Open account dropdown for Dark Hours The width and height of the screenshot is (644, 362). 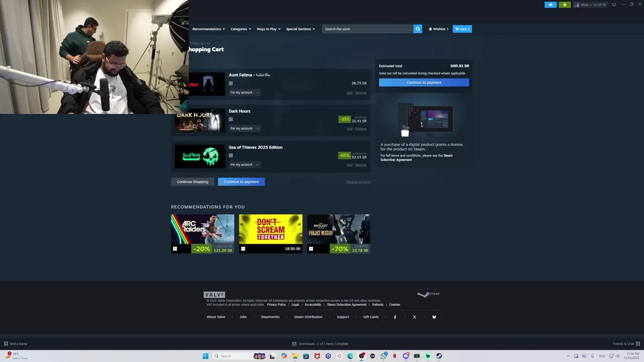(x=245, y=128)
